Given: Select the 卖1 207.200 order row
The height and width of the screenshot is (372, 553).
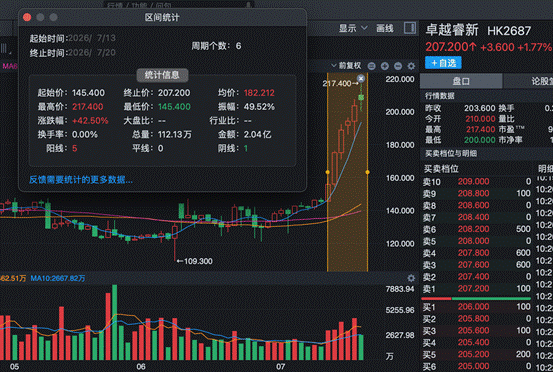Looking at the screenshot, I should [x=477, y=289].
